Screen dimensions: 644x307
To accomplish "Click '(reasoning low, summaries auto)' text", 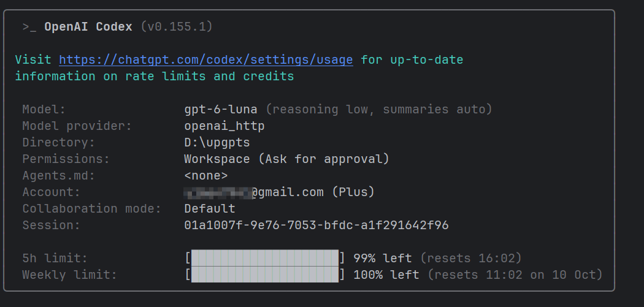I will (x=378, y=110).
